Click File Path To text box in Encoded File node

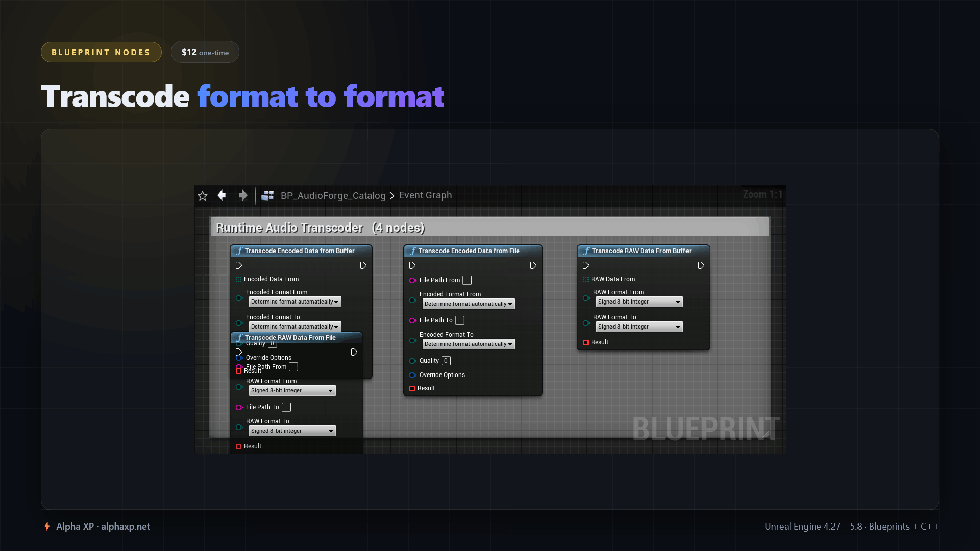pos(460,320)
